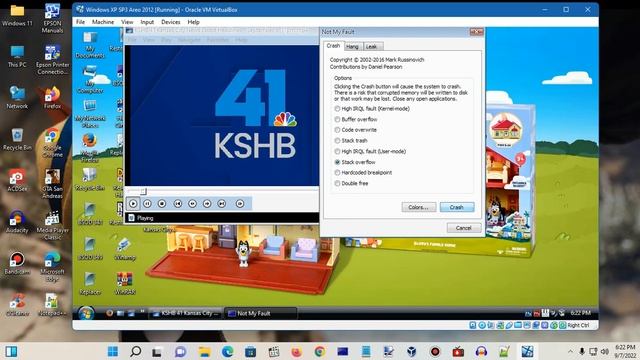This screenshot has width=640, height=360.
Task: Launch Audacity from desktop
Action: coord(17,222)
